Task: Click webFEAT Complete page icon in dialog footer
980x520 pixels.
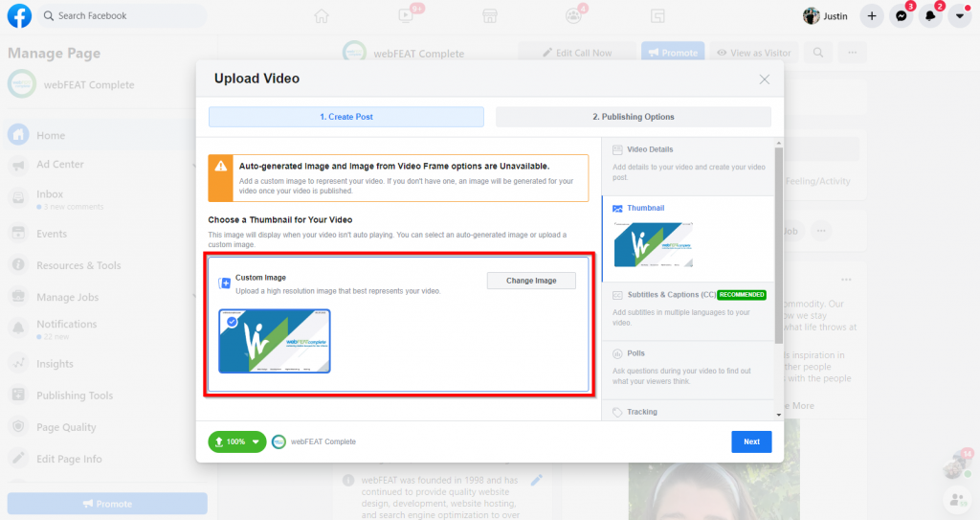Action: coord(278,441)
